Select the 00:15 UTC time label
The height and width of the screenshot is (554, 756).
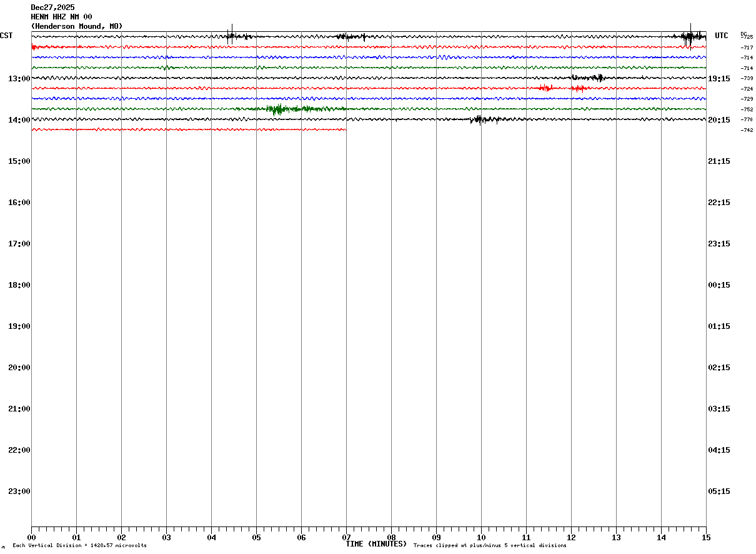(x=720, y=285)
